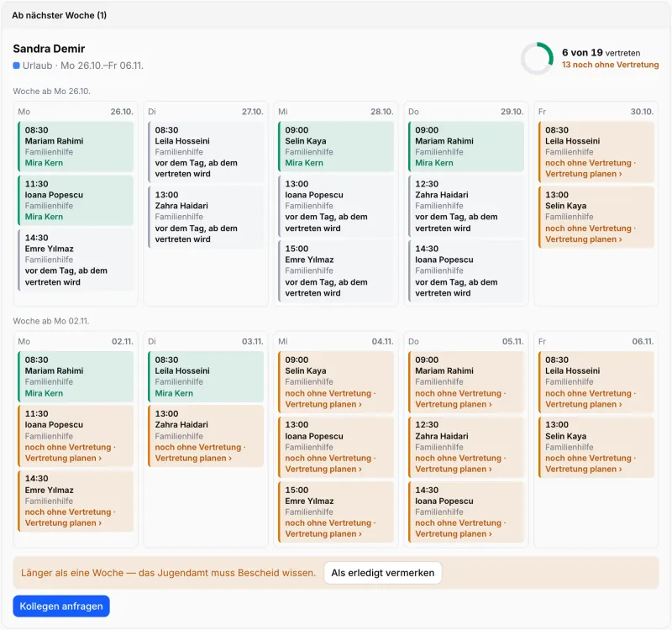Plan Vertretung for Mariam Rahimi on 05.11.
672x630 pixels.
pos(454,404)
